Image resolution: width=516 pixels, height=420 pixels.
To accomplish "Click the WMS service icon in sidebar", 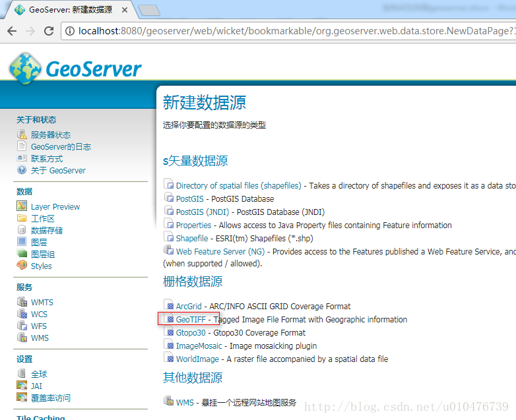I will [x=22, y=337].
